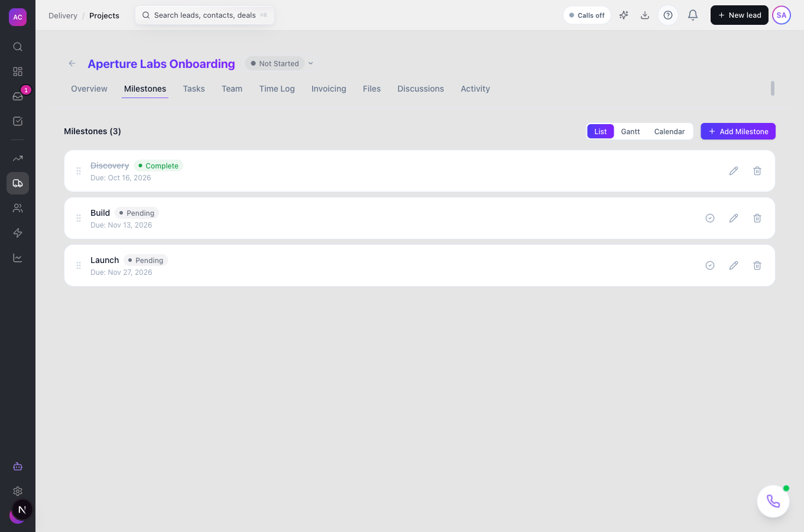Click the download icon in top bar
The width and height of the screenshot is (804, 532).
pos(645,15)
